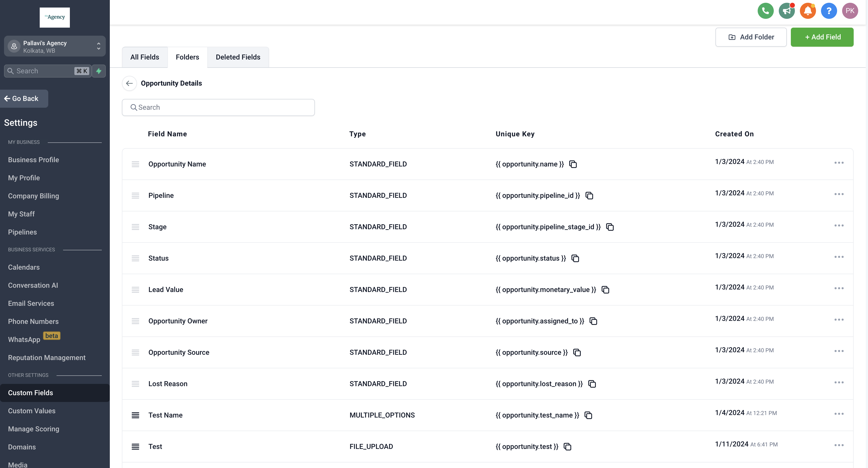The width and height of the screenshot is (868, 468).
Task: Click the Add Folder button
Action: coord(751,37)
